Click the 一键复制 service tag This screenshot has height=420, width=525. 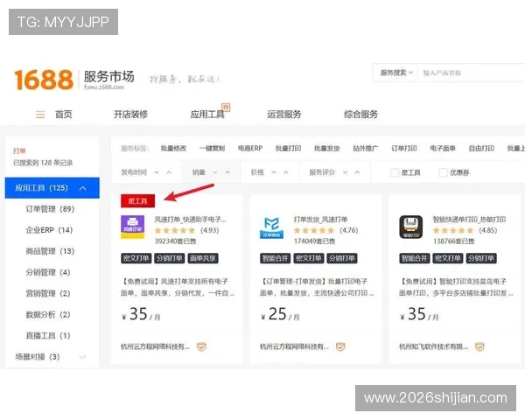pos(212,149)
